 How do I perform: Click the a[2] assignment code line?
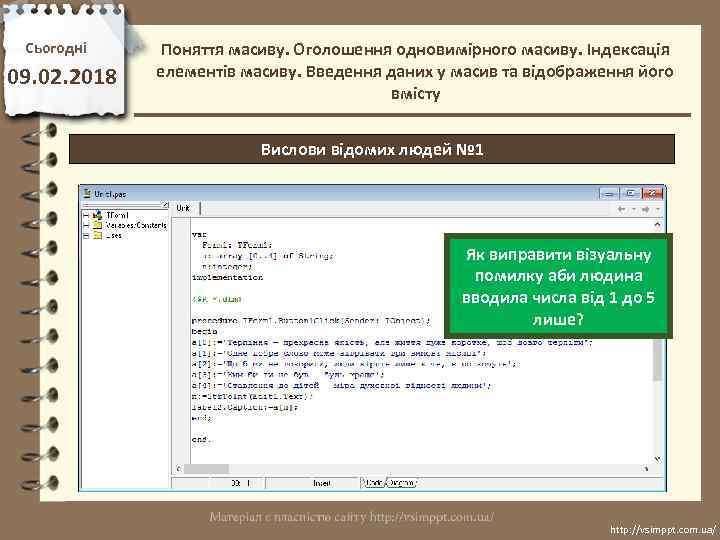pyautogui.click(x=356, y=364)
